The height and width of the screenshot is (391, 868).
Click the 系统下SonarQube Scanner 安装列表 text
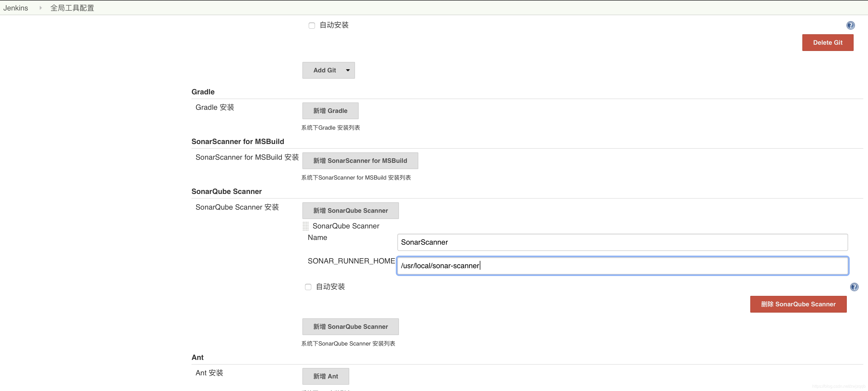coord(348,343)
